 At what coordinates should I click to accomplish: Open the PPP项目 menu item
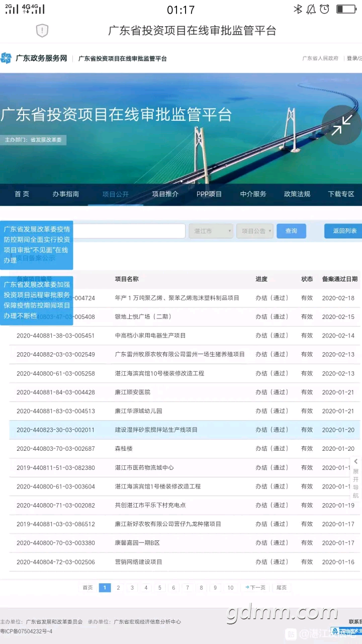point(209,194)
